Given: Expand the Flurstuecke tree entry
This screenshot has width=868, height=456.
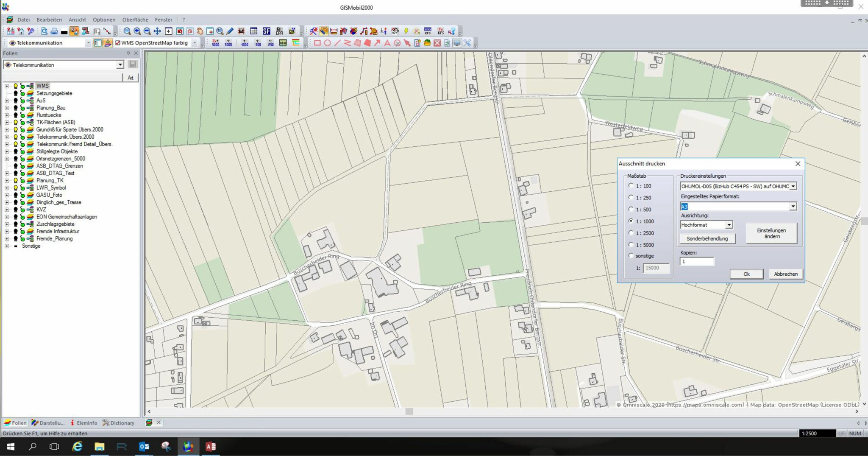Looking at the screenshot, I should pyautogui.click(x=6, y=115).
